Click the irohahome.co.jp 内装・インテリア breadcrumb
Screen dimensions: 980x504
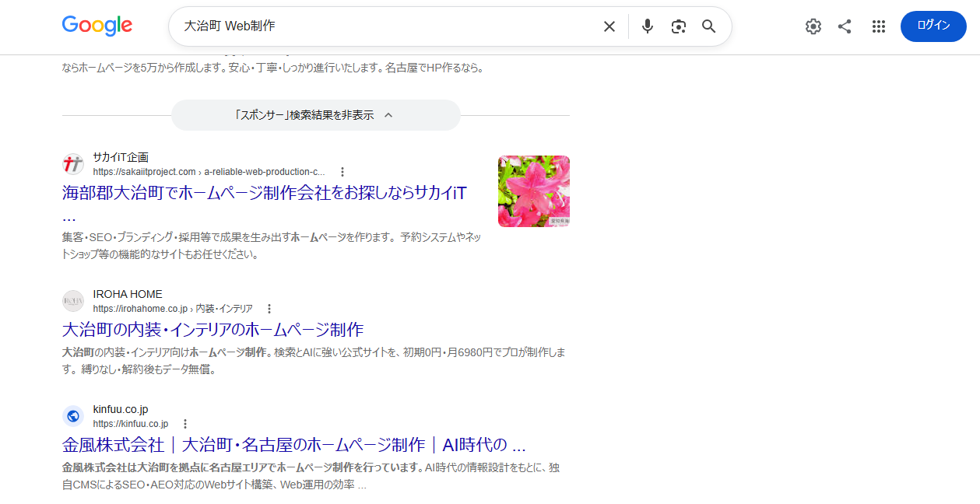[173, 309]
